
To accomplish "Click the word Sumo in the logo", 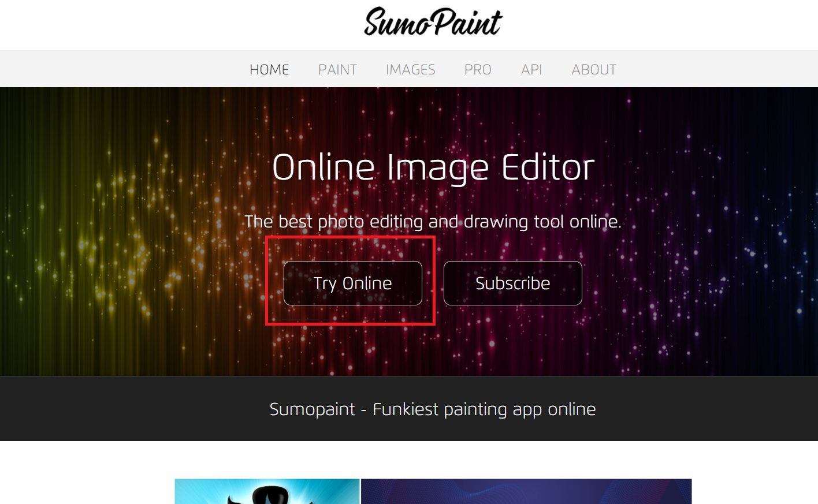I will [x=397, y=23].
